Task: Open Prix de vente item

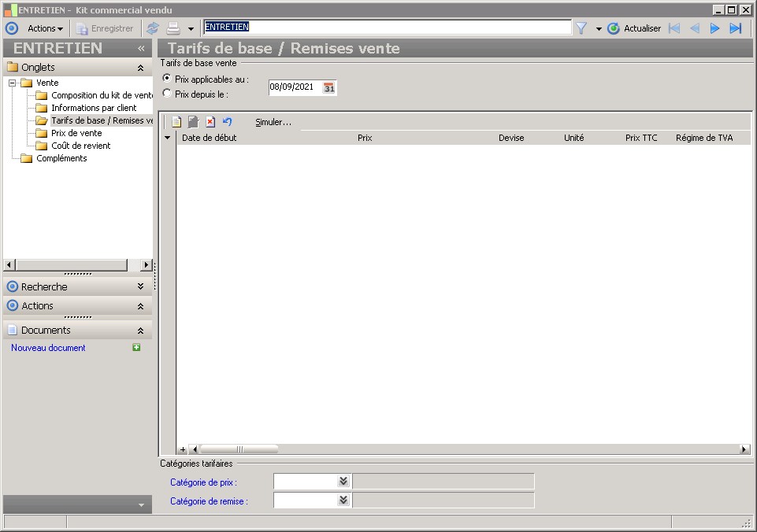Action: point(76,133)
